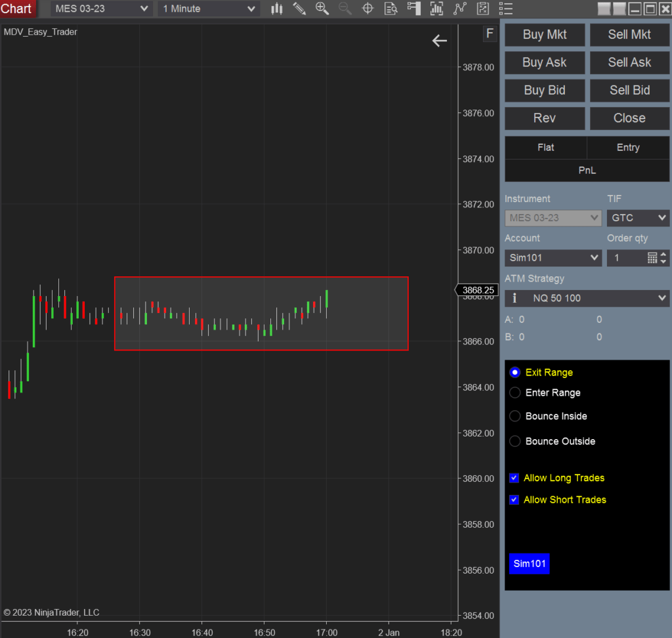Open the Indicators icon
672x638 pixels.
(x=437, y=9)
